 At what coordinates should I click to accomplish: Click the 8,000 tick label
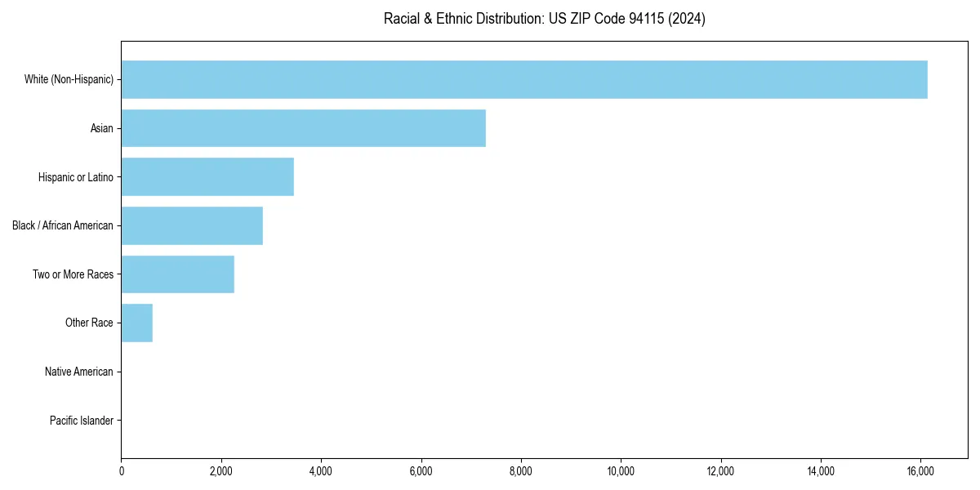[522, 470]
